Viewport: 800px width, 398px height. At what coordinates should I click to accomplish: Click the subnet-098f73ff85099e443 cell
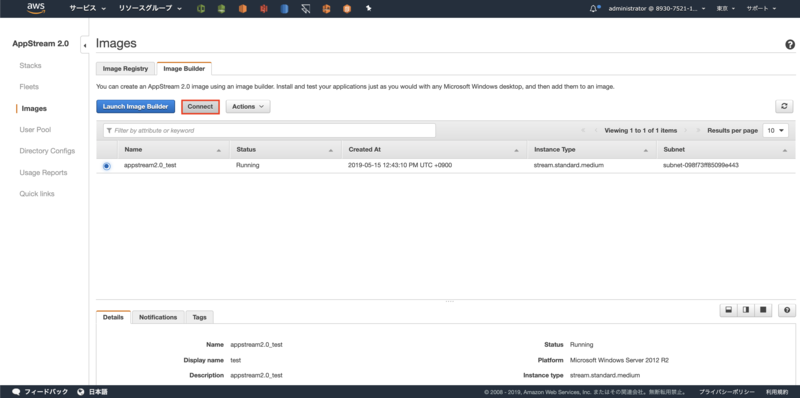pos(701,165)
